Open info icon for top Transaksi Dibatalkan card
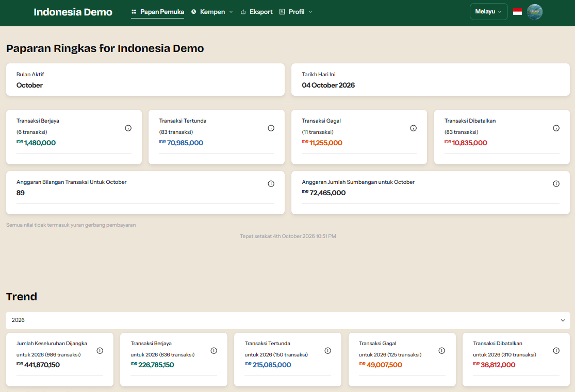This screenshot has height=392, width=575. tap(556, 128)
